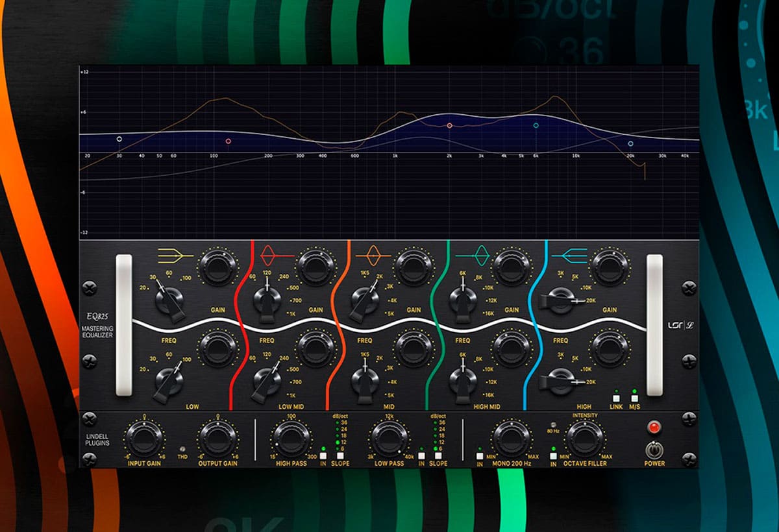The image size is (779, 532).
Task: Click the upper channel High Mid frequency selector
Action: pos(462,300)
